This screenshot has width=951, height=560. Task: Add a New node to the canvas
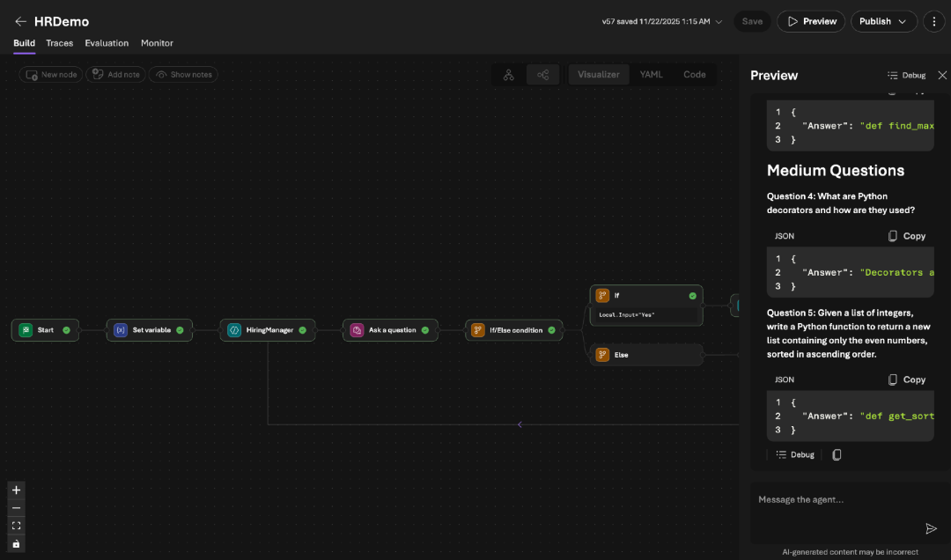coord(51,75)
